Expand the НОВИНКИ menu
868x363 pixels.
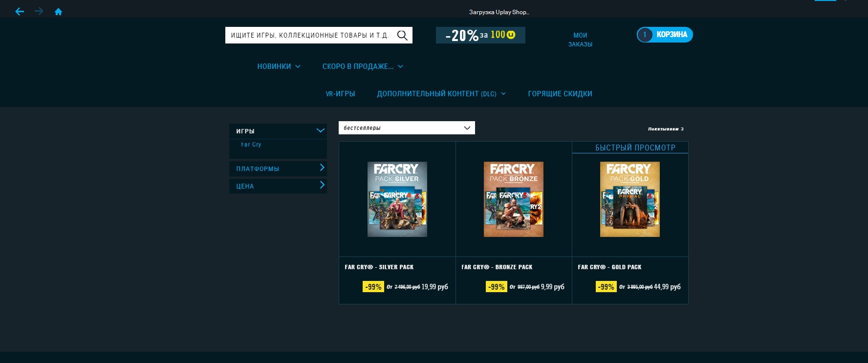click(279, 66)
